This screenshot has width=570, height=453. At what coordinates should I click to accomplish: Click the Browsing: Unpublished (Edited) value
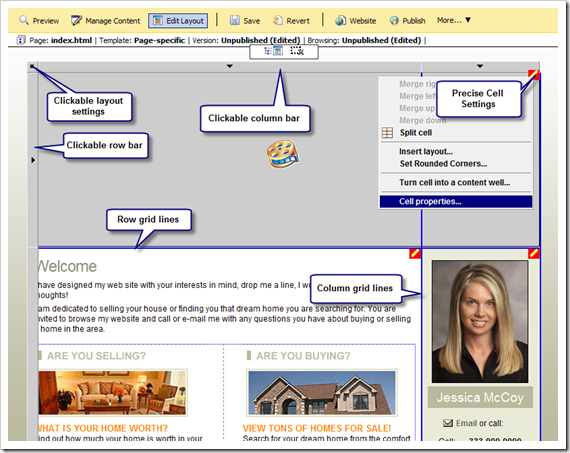point(381,40)
